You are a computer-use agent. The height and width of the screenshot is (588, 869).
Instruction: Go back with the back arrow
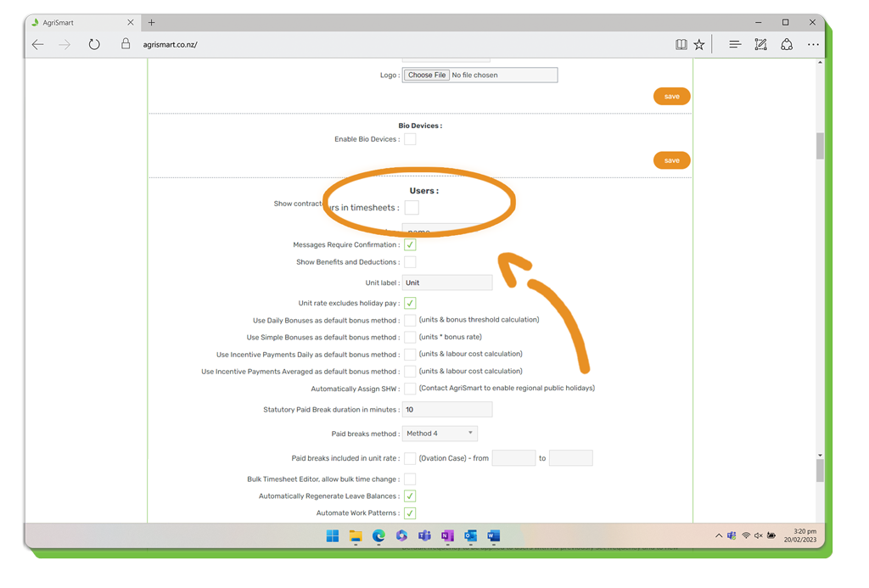coord(38,45)
